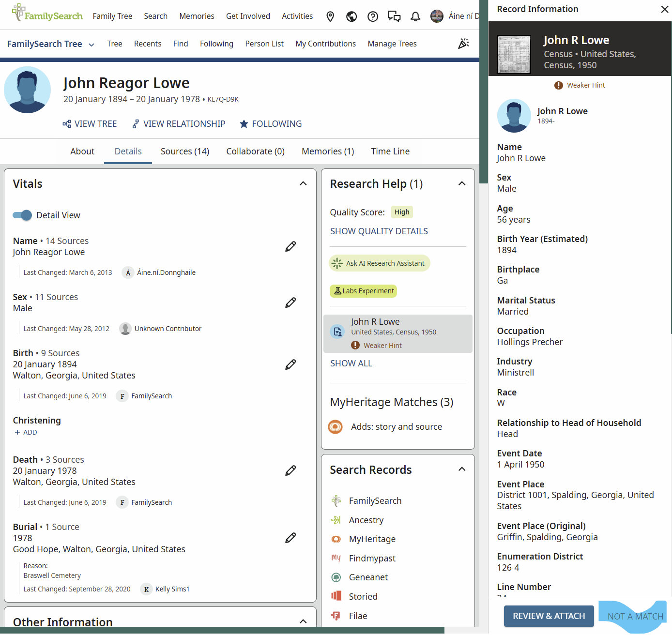Open the Activities menu
Viewport: 672px width, 635px height.
297,16
